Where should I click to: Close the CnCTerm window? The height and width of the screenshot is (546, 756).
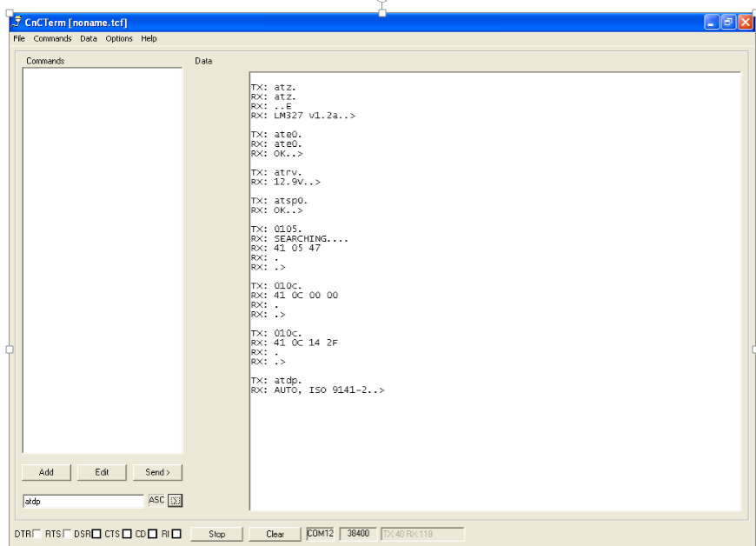tap(746, 23)
